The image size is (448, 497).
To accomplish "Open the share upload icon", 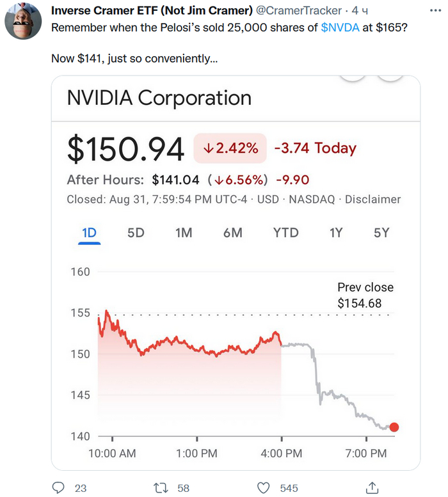I will pyautogui.click(x=371, y=488).
